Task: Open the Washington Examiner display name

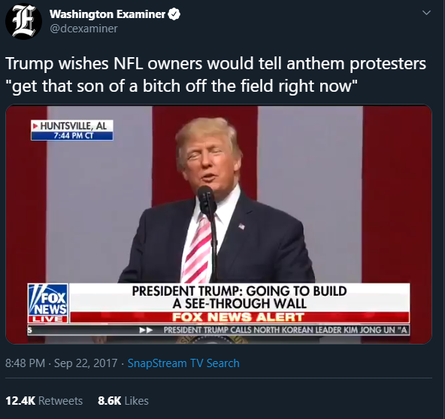Action: pyautogui.click(x=107, y=14)
